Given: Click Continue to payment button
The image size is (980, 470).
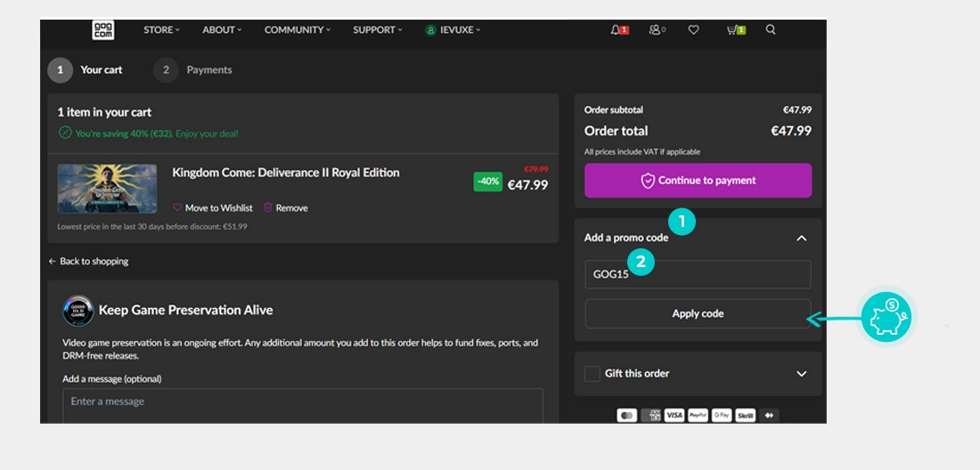Looking at the screenshot, I should click(698, 181).
